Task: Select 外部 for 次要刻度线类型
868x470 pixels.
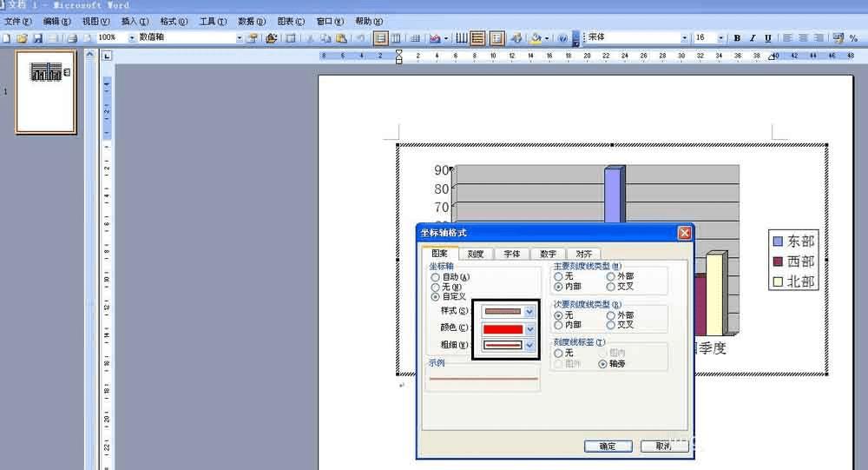Action: tap(610, 314)
